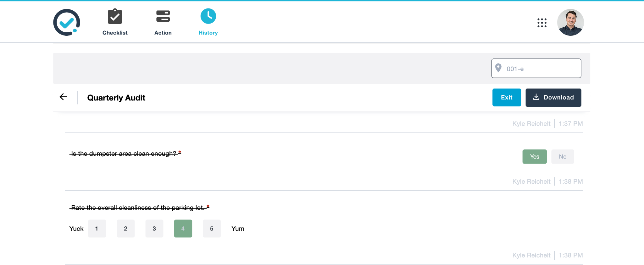Click the checkmark app logo
This screenshot has height=265, width=644.
(x=67, y=22)
